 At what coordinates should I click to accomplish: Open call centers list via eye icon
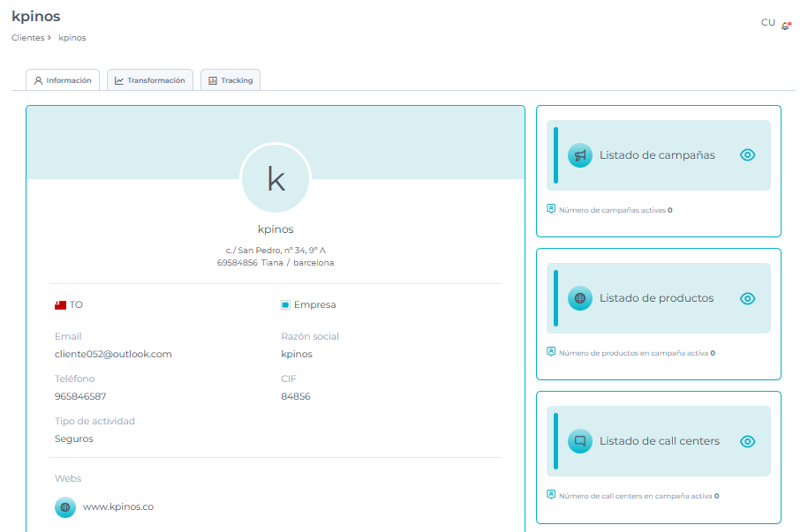[747, 441]
